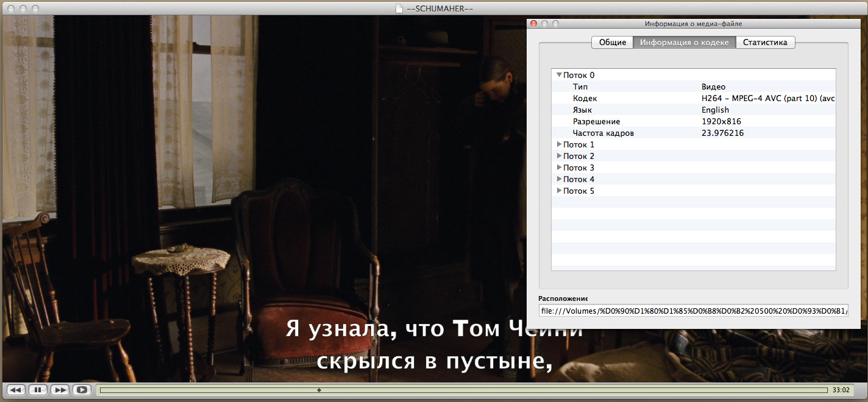Expand the Поток 1 stream

[559, 144]
